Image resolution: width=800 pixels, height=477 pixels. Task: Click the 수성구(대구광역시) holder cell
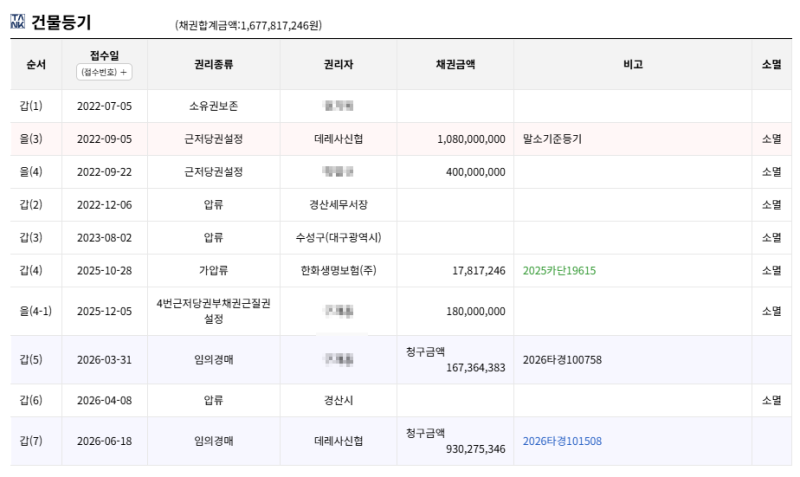(339, 237)
